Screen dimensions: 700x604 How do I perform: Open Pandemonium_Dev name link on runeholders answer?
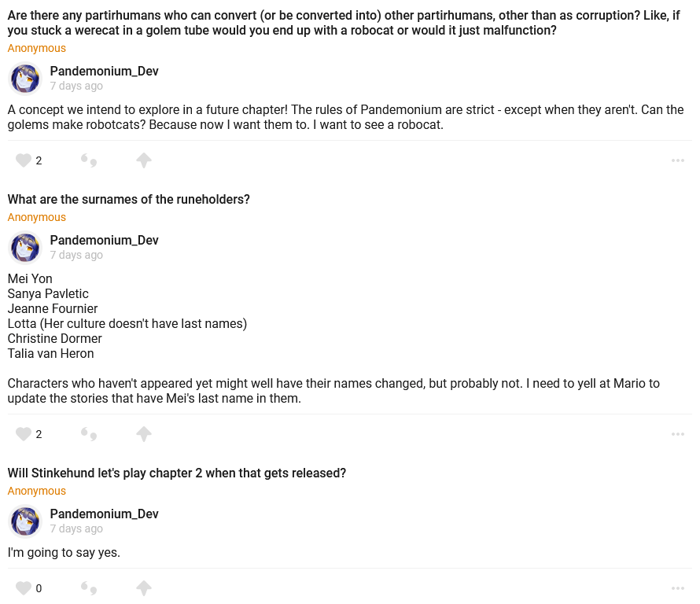point(104,240)
